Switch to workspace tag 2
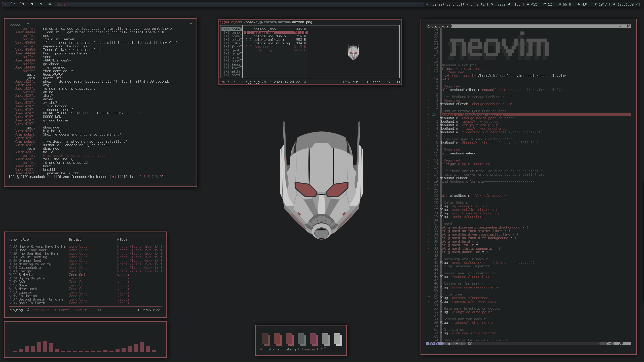 coord(14,4)
